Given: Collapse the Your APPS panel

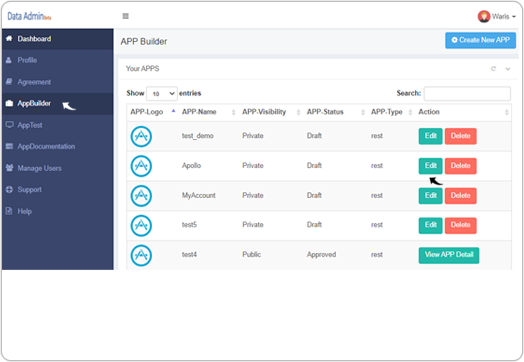Looking at the screenshot, I should [x=508, y=69].
